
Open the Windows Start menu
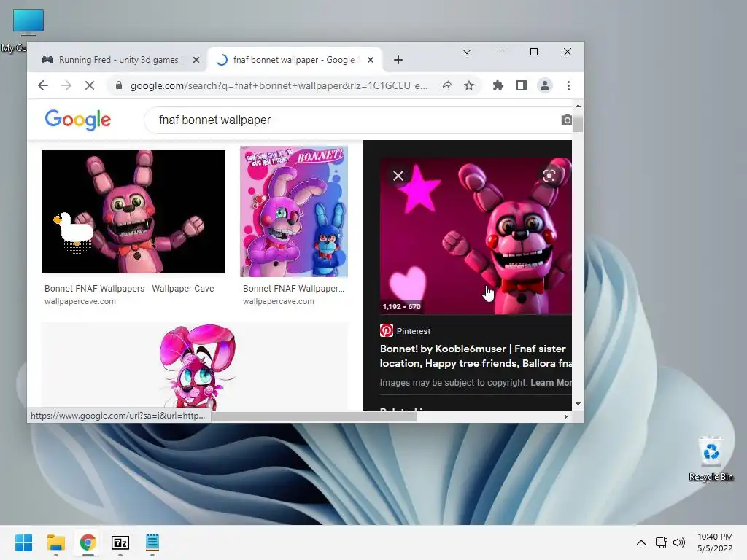point(24,542)
